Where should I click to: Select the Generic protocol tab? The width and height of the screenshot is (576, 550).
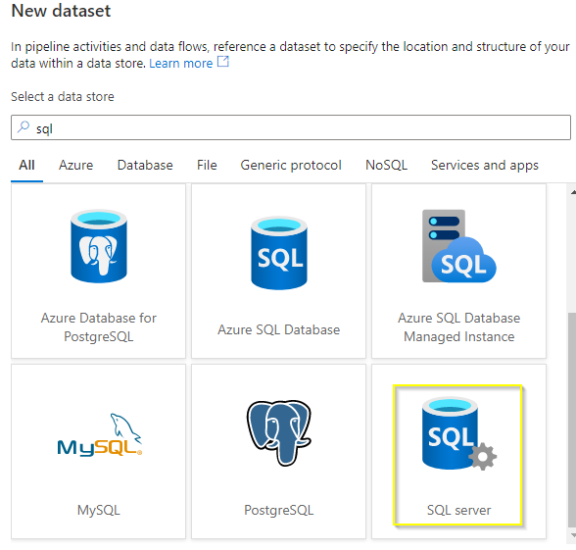(291, 166)
